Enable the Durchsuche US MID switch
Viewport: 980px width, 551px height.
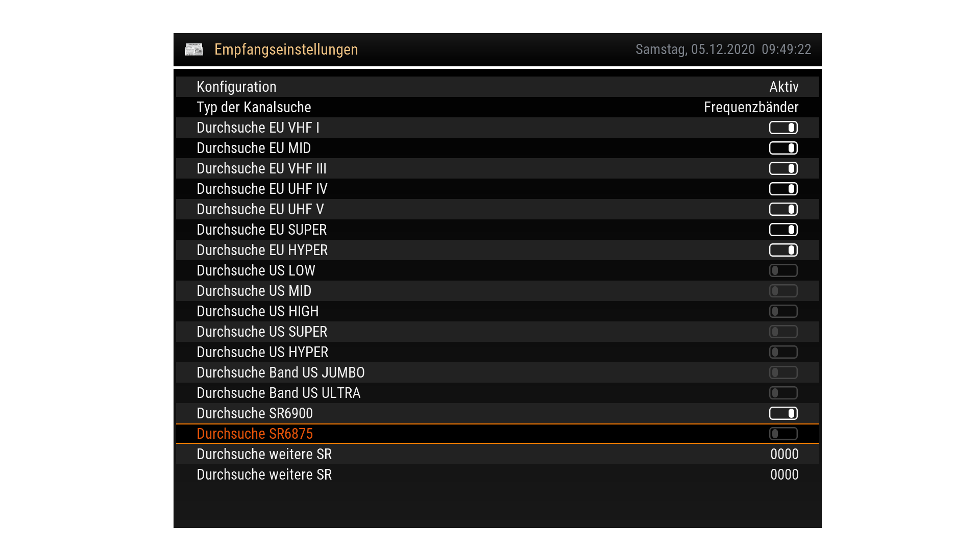point(783,291)
